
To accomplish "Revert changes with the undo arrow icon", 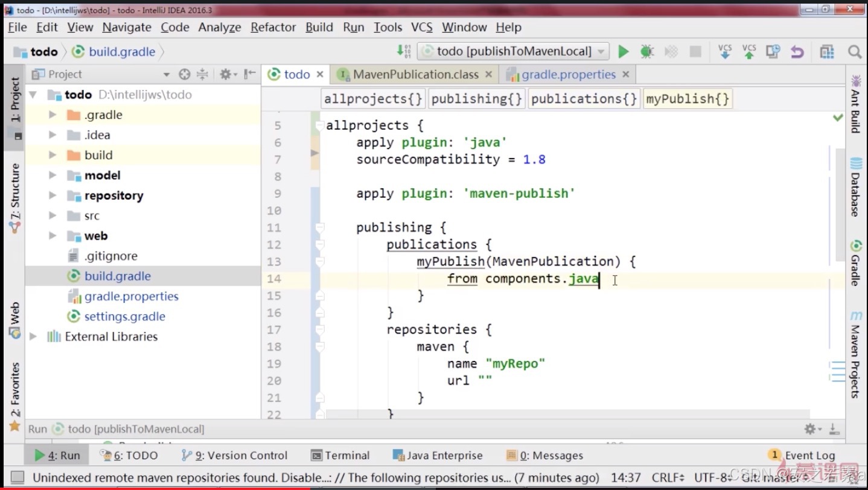I will click(x=797, y=52).
